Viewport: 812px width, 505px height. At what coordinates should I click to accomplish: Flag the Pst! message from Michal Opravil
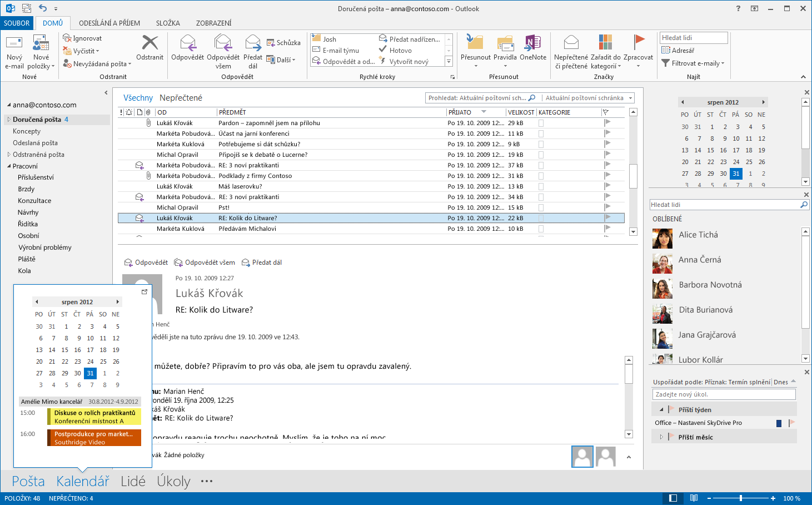click(x=607, y=207)
